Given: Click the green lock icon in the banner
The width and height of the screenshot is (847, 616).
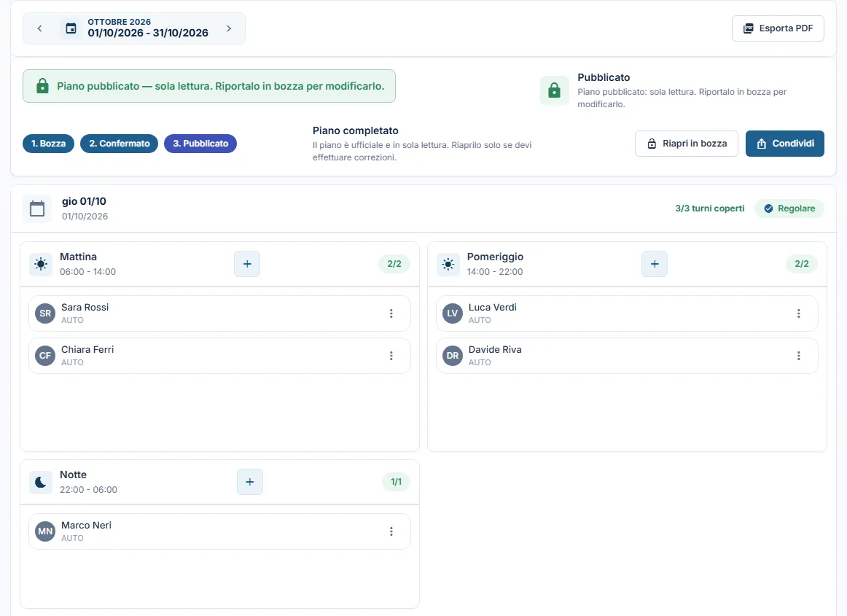Looking at the screenshot, I should pos(43,86).
